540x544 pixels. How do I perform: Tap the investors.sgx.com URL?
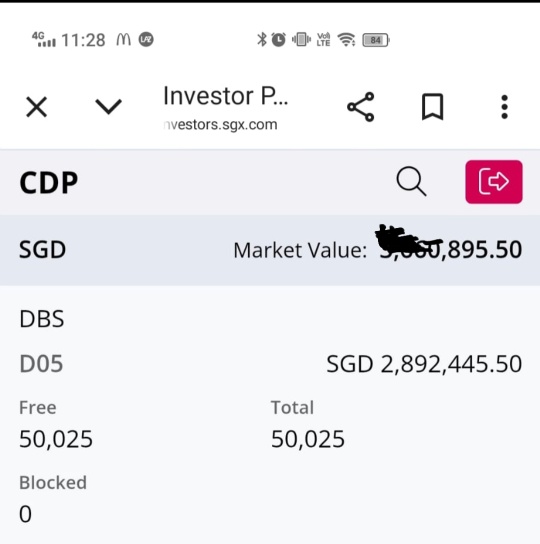[x=220, y=125]
